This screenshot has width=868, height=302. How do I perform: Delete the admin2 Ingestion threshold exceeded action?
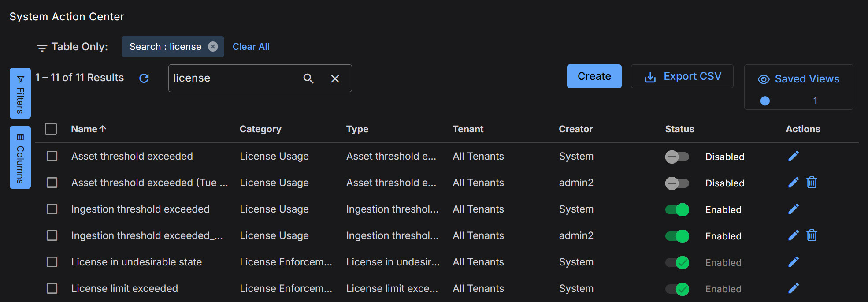[812, 235]
